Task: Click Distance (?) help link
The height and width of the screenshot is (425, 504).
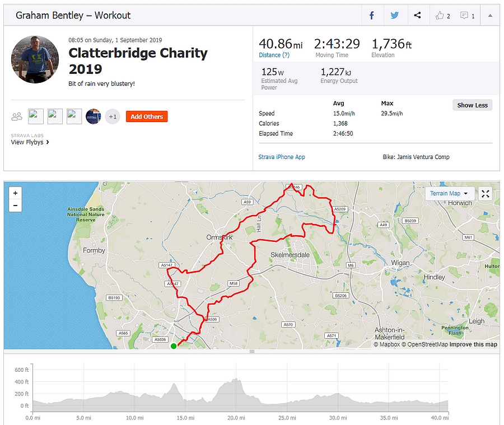Action: (x=274, y=55)
